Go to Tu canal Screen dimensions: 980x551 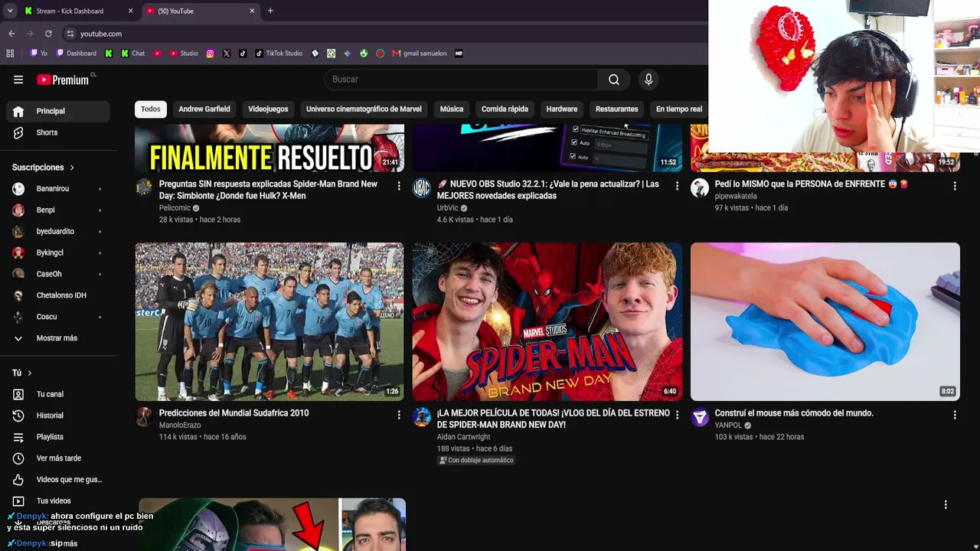point(58,394)
